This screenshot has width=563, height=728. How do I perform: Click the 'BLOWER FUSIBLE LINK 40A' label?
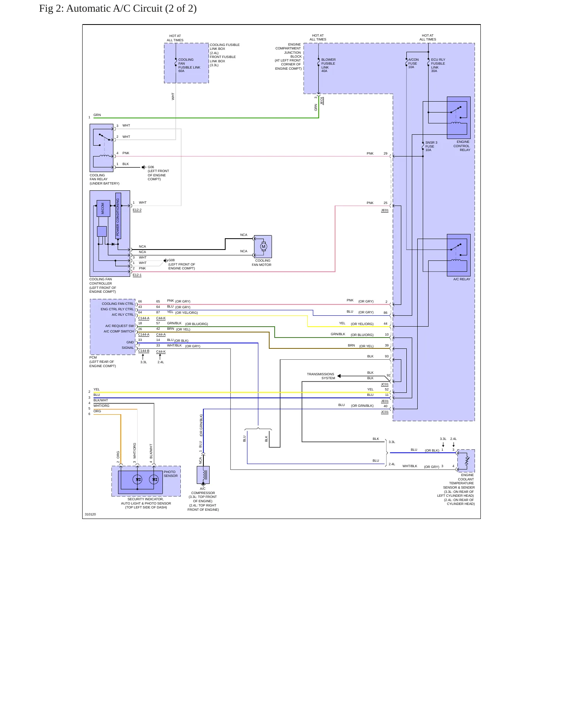328,65
